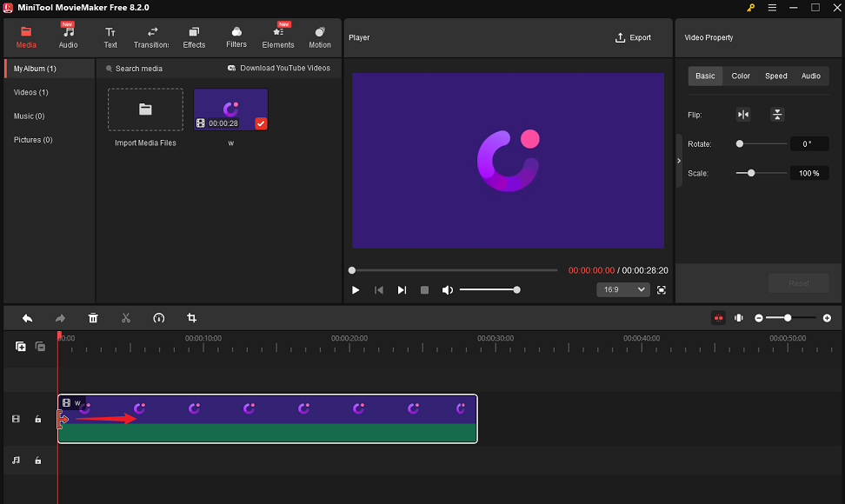
Task: Stop video playback
Action: pos(424,289)
